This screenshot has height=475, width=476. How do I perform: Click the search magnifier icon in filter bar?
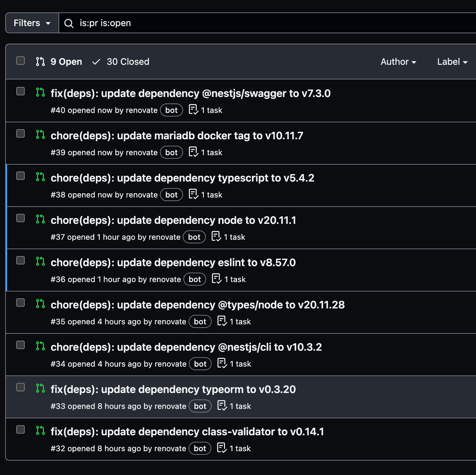pos(69,23)
